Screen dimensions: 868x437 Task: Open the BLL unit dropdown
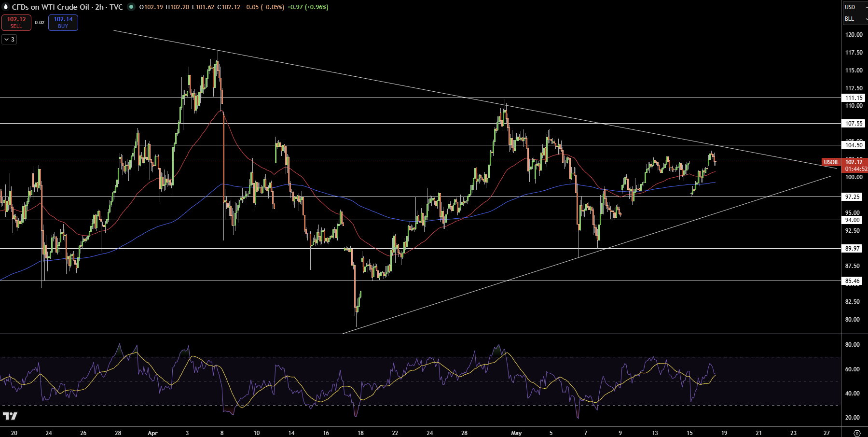pos(855,18)
